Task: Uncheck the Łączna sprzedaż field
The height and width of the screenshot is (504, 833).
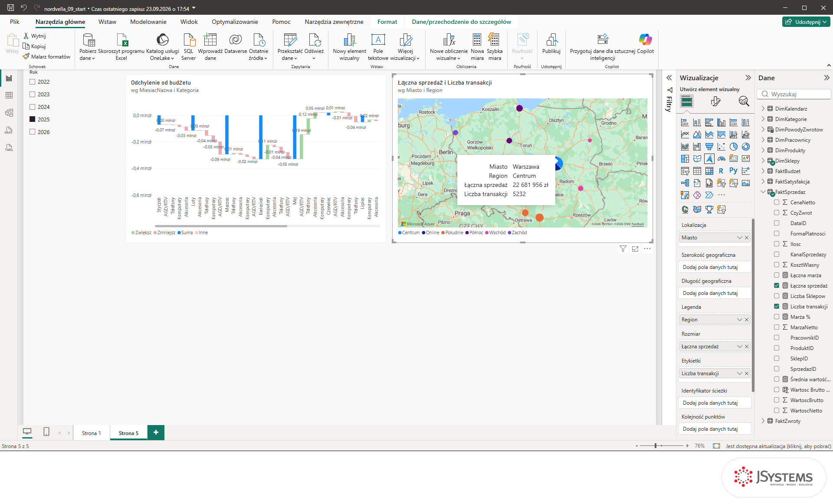Action: pos(777,285)
